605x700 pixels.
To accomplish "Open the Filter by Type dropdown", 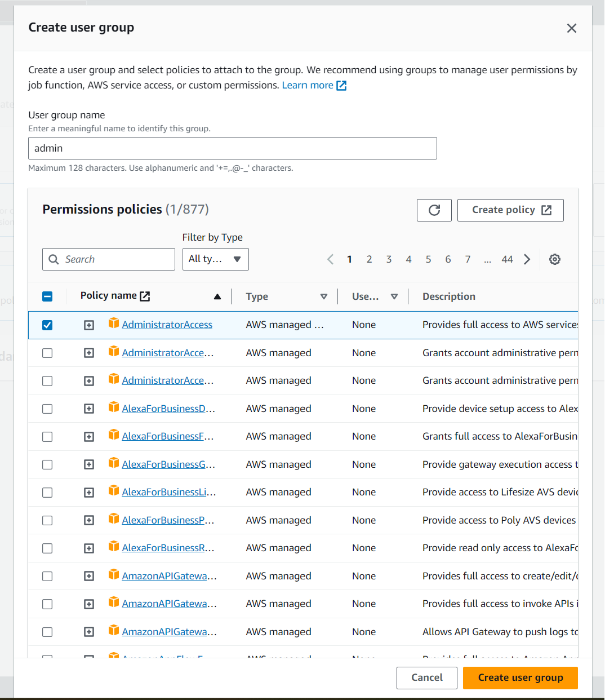I will click(216, 259).
